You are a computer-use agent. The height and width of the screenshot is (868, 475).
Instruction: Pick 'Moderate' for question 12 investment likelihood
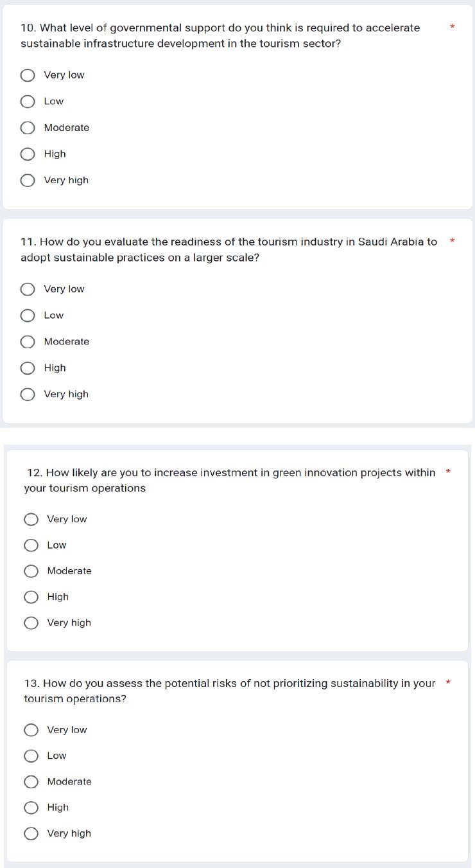click(x=31, y=571)
